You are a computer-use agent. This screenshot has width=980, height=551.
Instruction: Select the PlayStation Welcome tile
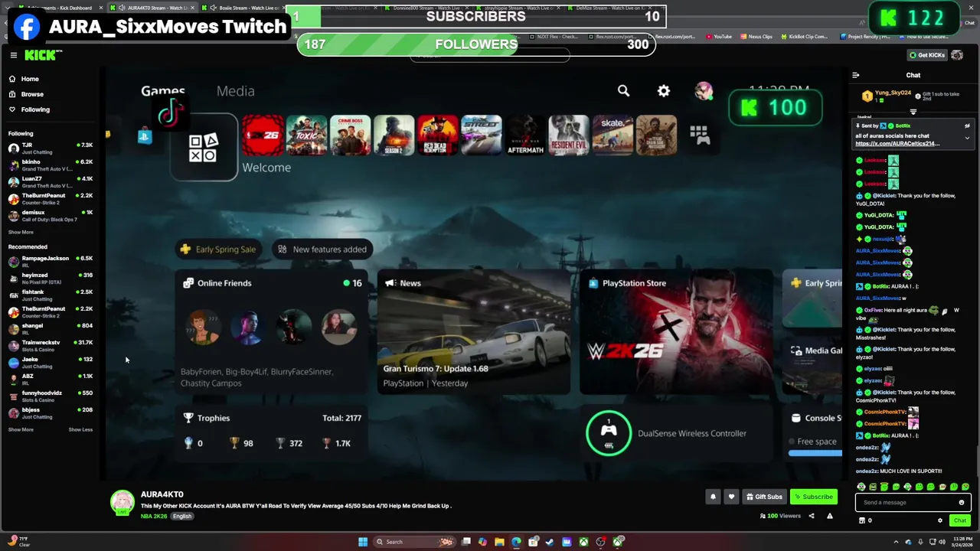click(x=204, y=148)
